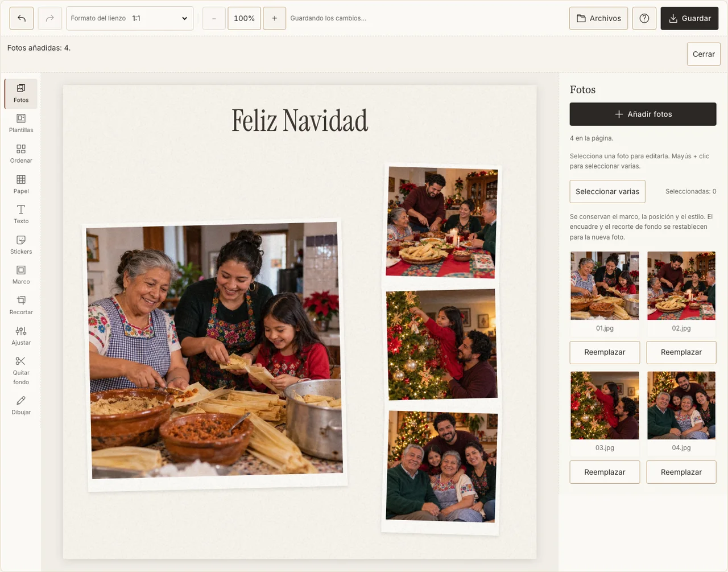728x572 pixels.
Task: Click the 100% zoom level field
Action: point(245,18)
